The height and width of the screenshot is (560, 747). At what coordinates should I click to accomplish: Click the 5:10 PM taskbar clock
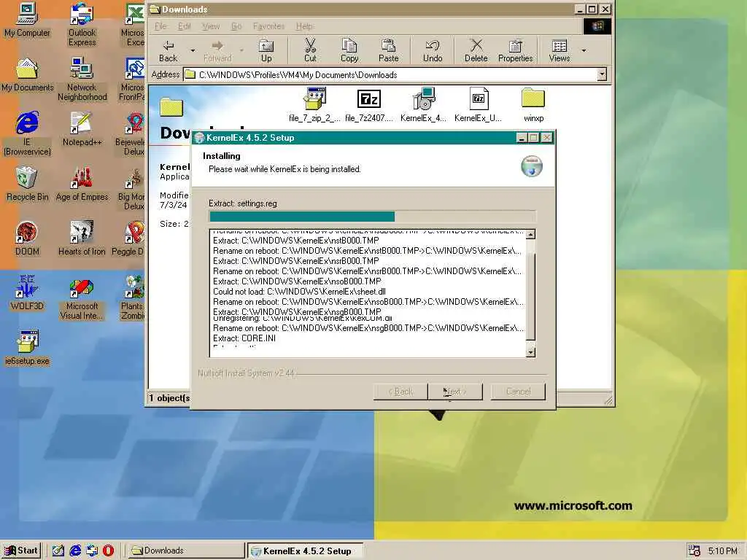(x=723, y=551)
